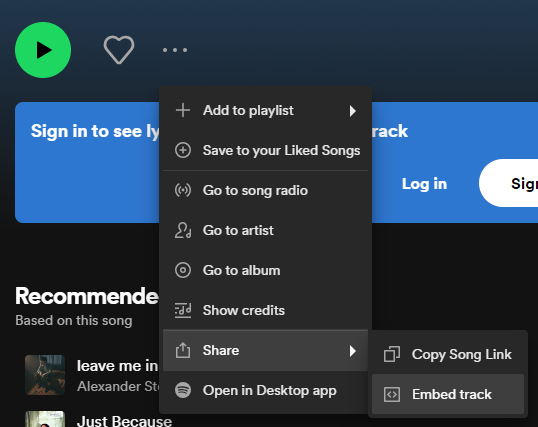
Task: Click the Log in link
Action: tap(424, 184)
